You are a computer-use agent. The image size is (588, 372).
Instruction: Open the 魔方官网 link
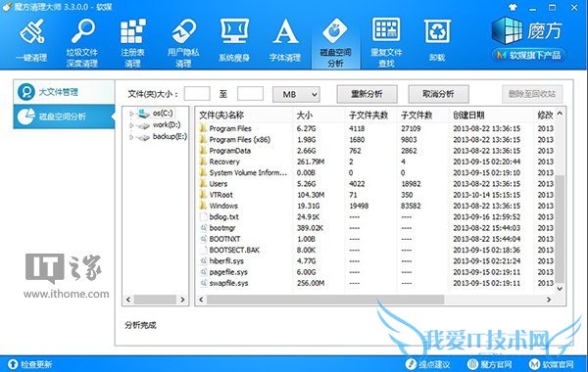tap(490, 364)
